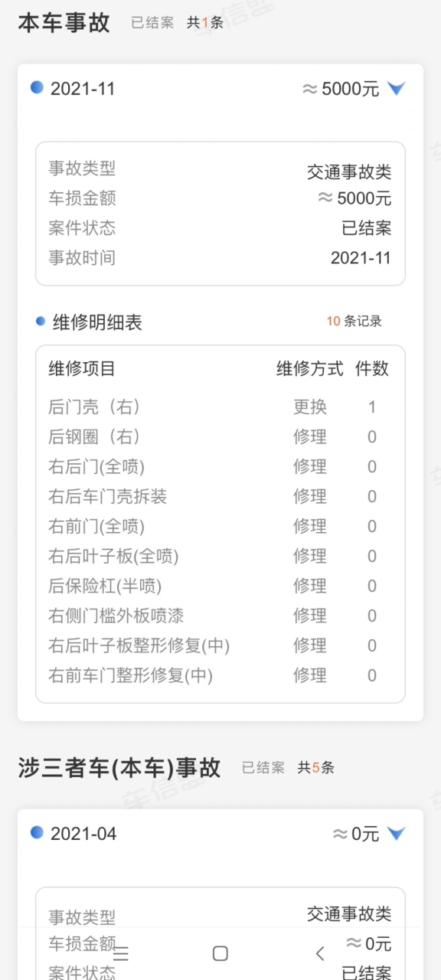Tap the ≈5000元 amount on 2021-11 header

coord(341,89)
